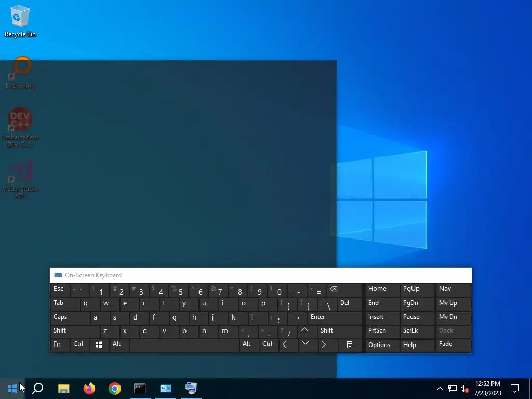Tap the letter m key
This screenshot has width=532, height=399.
(x=229, y=331)
